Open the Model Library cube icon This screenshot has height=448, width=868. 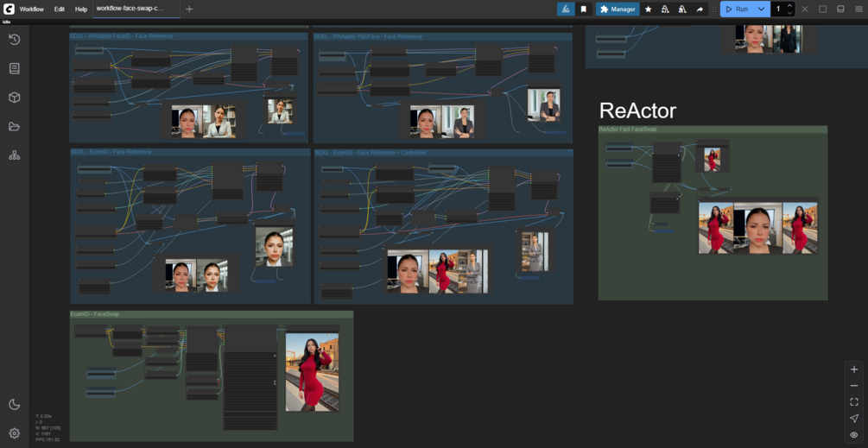[x=15, y=98]
